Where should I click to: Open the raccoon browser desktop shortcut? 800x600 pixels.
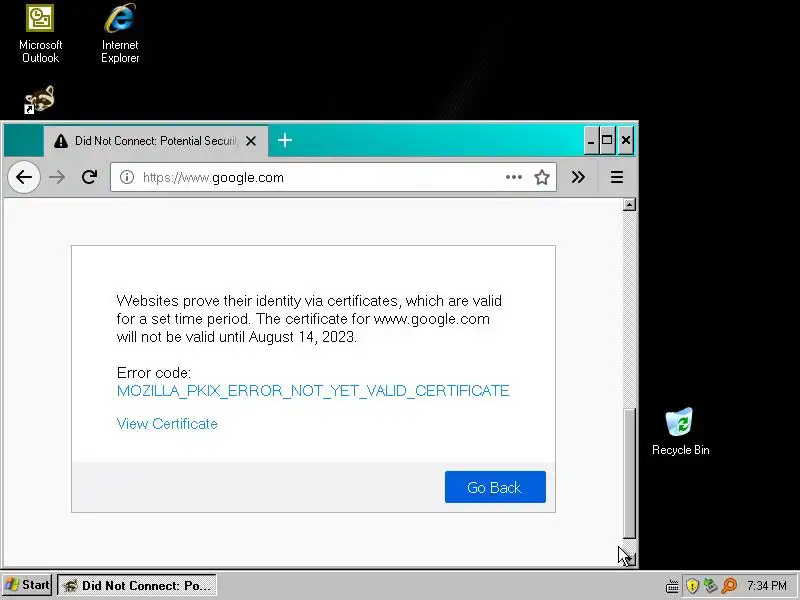pyautogui.click(x=39, y=99)
